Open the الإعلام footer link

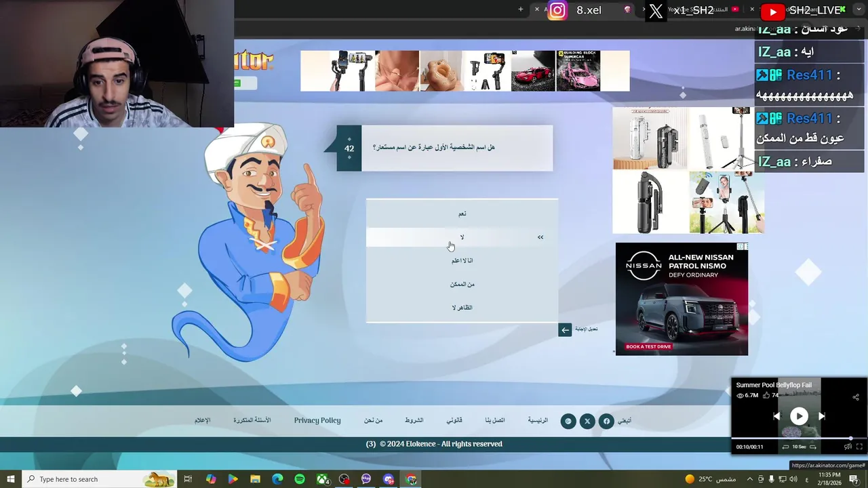203,420
